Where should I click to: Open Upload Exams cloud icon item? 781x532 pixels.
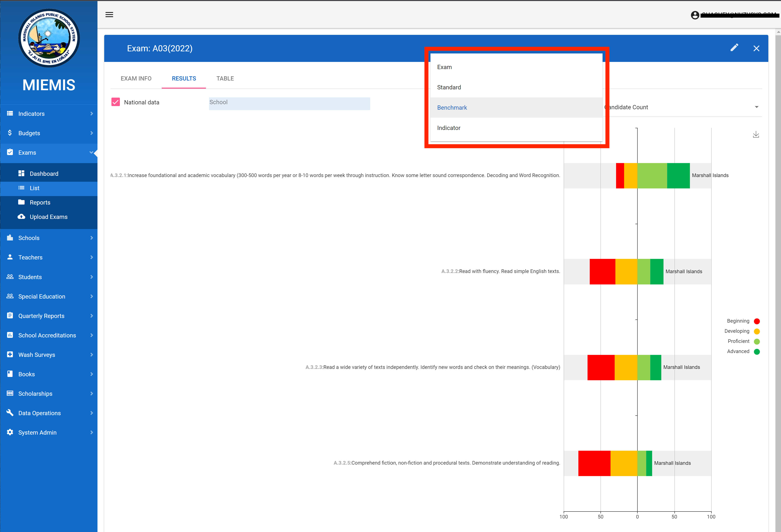(x=48, y=217)
